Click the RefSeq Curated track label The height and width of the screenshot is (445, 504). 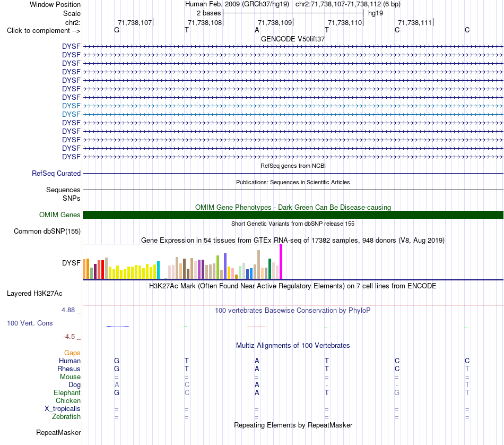click(56, 174)
